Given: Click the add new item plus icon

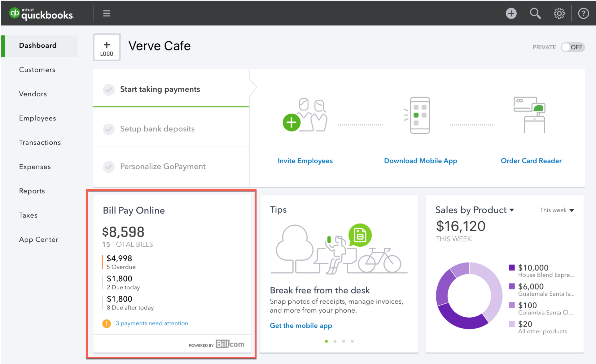Looking at the screenshot, I should (511, 12).
